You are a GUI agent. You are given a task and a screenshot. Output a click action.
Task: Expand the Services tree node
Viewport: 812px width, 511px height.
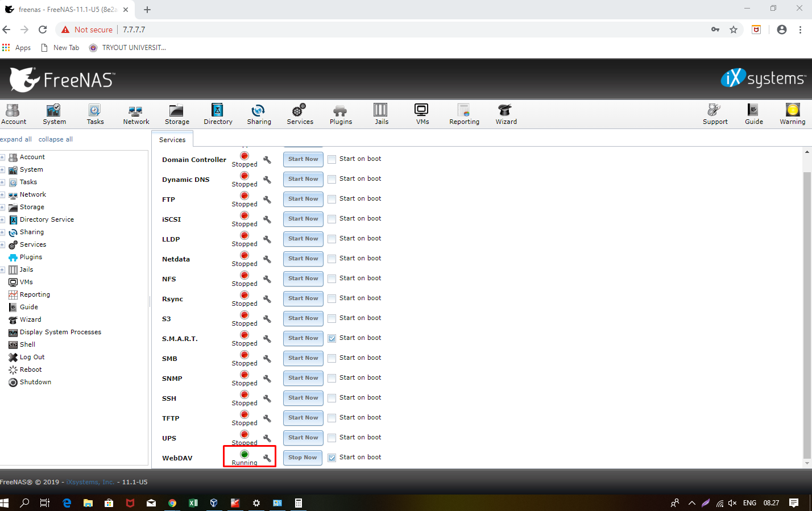coord(3,244)
